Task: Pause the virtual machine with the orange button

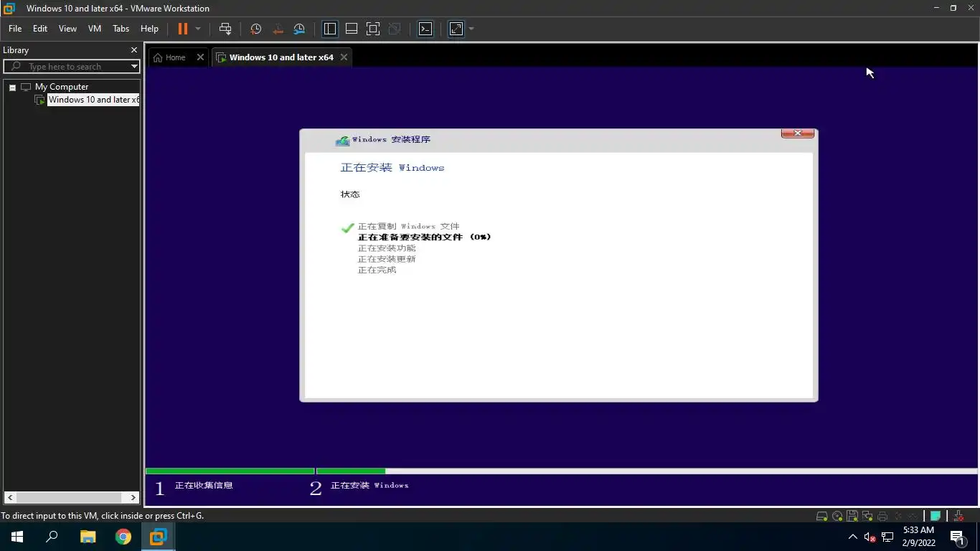Action: (x=182, y=29)
